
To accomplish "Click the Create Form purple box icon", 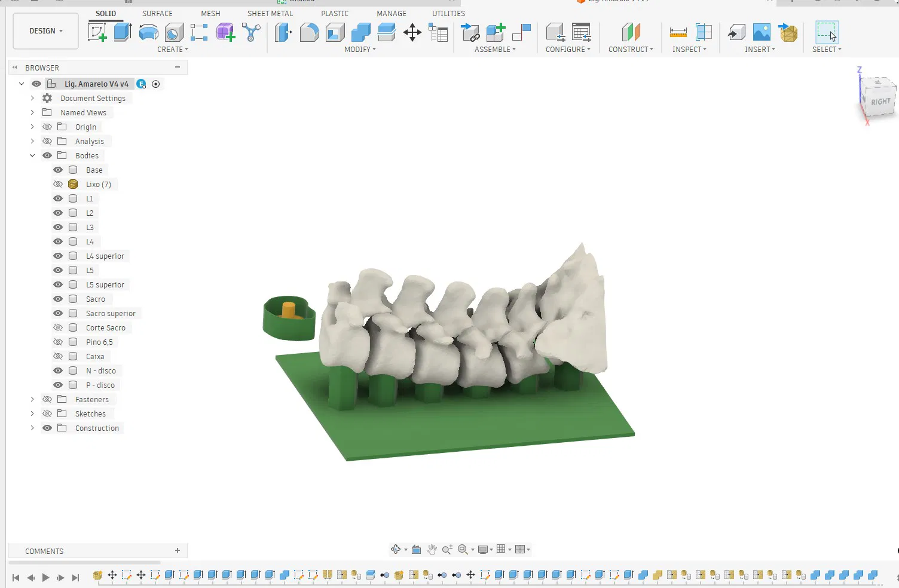I will (225, 32).
